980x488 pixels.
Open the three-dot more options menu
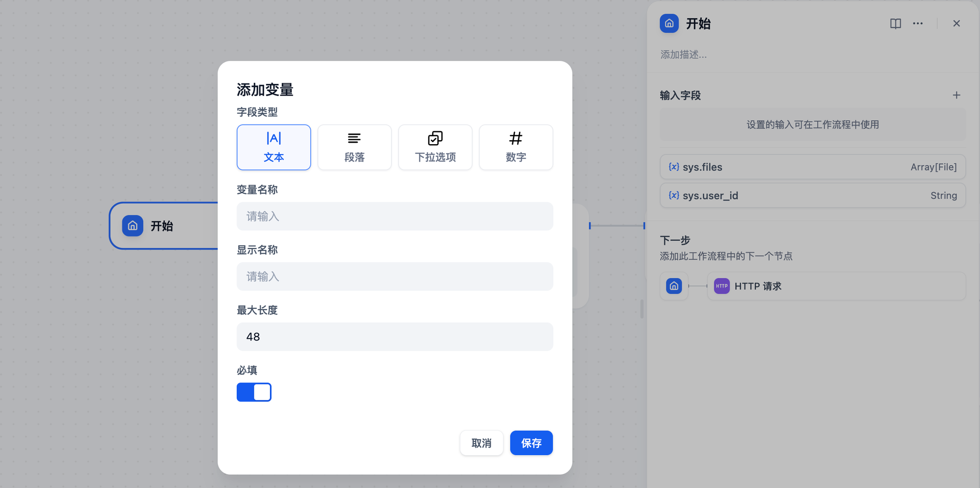tap(918, 24)
